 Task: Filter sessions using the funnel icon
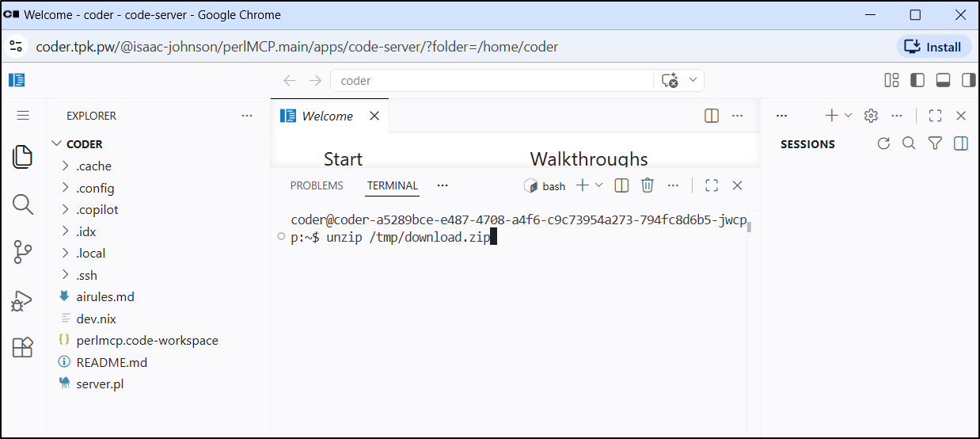click(x=935, y=143)
